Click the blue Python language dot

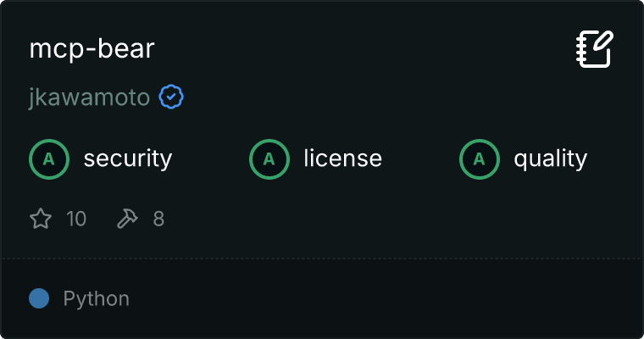(39, 298)
